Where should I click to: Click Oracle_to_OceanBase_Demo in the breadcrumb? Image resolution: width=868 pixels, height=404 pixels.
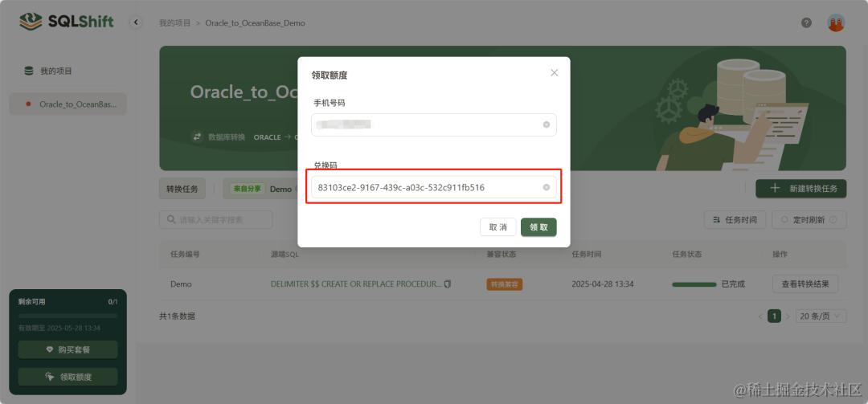(256, 23)
